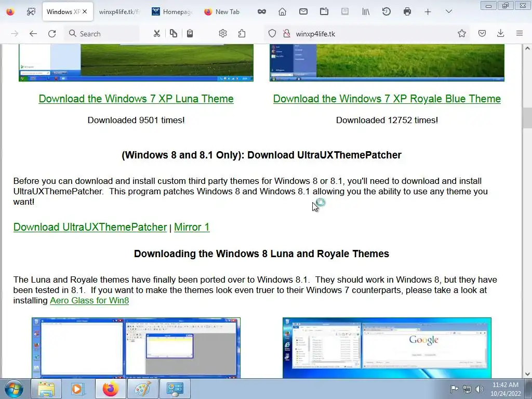Click the network tray icon

467,389
